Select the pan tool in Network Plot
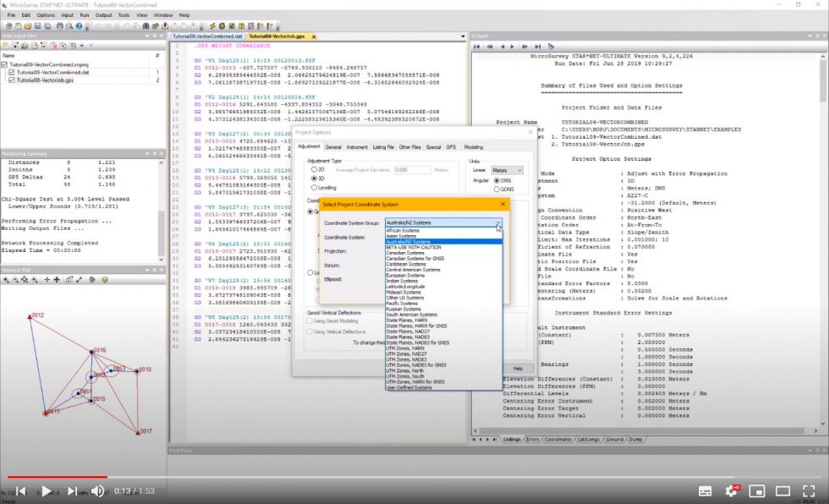The width and height of the screenshot is (829, 504). (x=56, y=280)
